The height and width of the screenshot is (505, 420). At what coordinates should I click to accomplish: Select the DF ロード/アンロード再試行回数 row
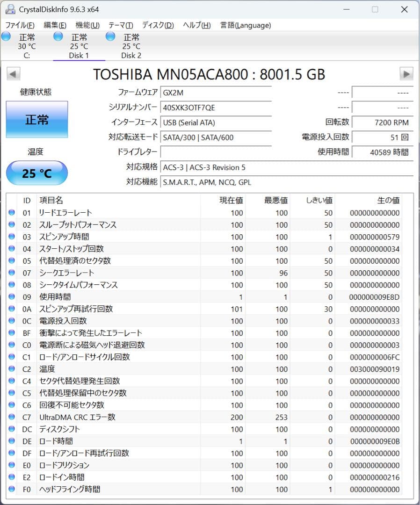[204, 453]
